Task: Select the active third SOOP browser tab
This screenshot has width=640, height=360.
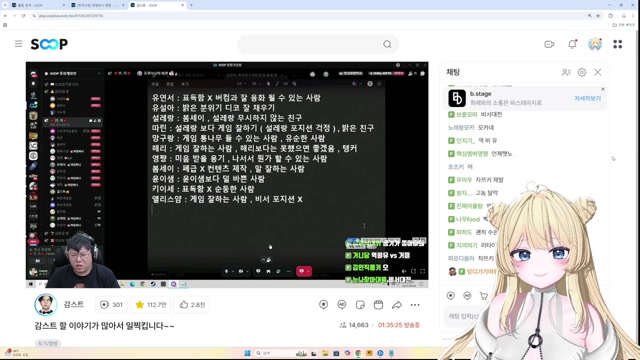Action: tap(157, 5)
